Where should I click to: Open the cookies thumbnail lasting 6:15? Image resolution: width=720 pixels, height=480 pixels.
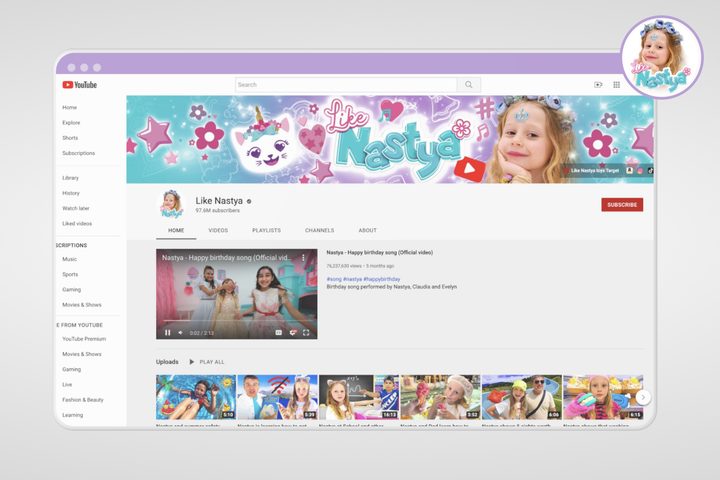(x=603, y=397)
